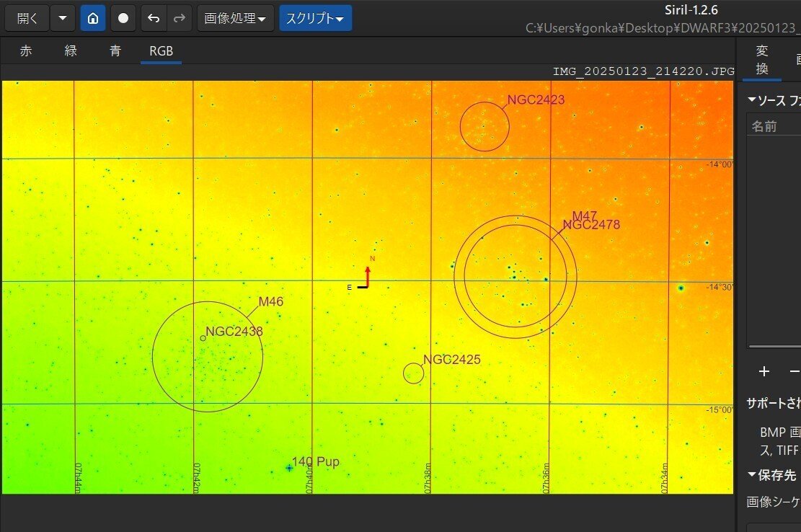Click the -14°30' declination grid label
Screen dimensions: 801x532
(720, 288)
